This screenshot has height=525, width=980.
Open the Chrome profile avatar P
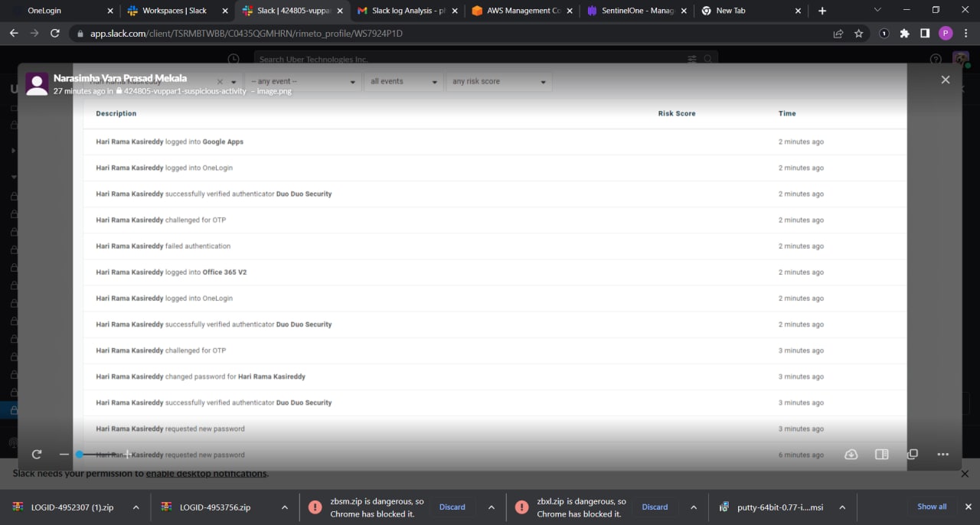click(946, 34)
